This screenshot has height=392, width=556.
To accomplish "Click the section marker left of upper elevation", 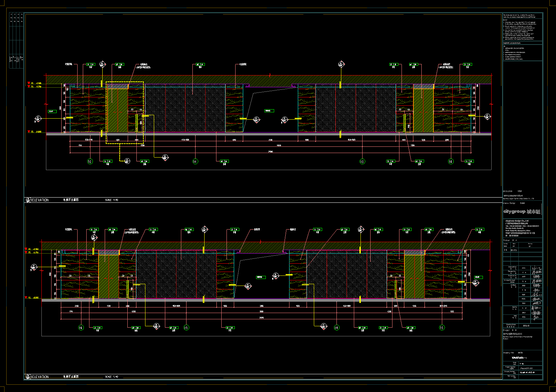I will [x=38, y=119].
